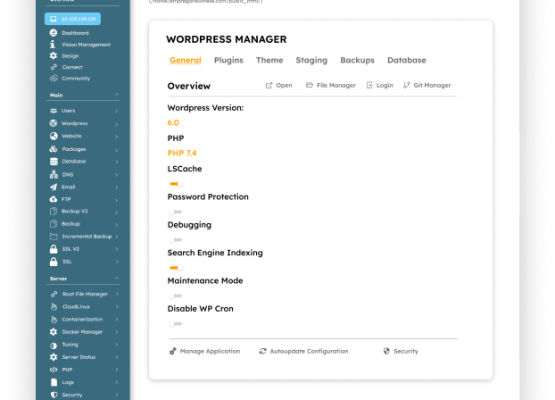Toggle the Search Engine Indexing slider
This screenshot has width=555, height=400.
click(176, 268)
